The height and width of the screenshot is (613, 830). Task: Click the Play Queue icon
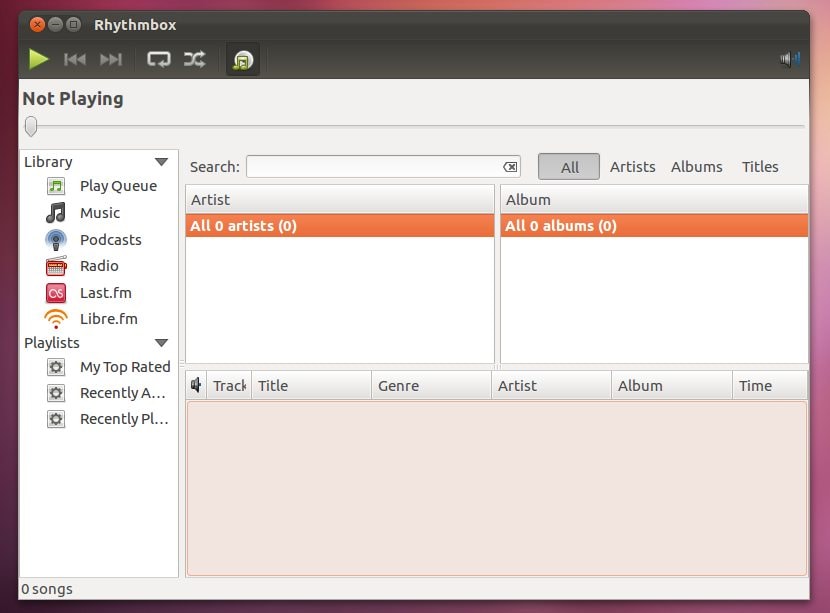(56, 186)
